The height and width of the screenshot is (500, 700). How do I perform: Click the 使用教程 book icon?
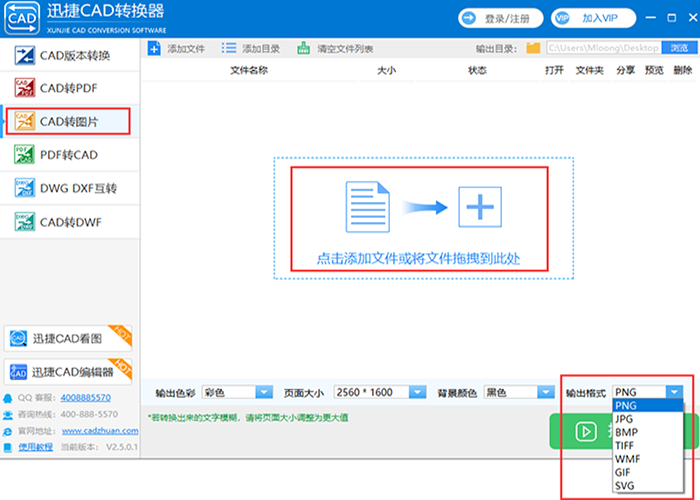[x=8, y=447]
